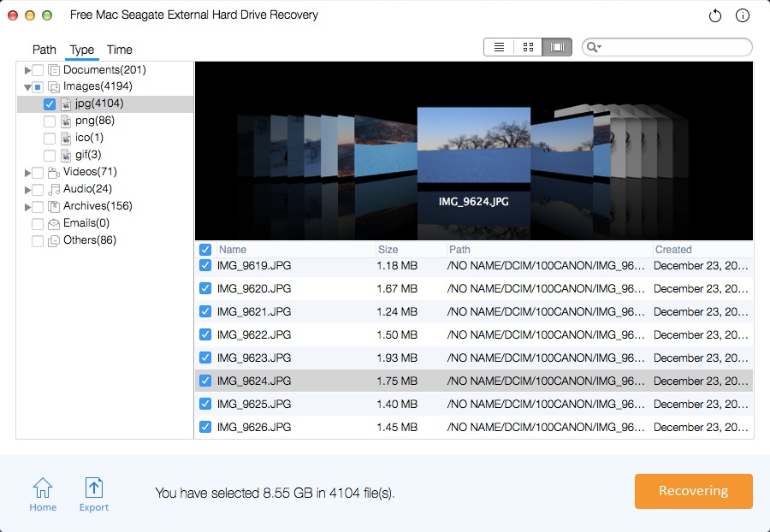Check the Audio(24) checkbox
Viewport: 770px width, 532px height.
coord(38,190)
